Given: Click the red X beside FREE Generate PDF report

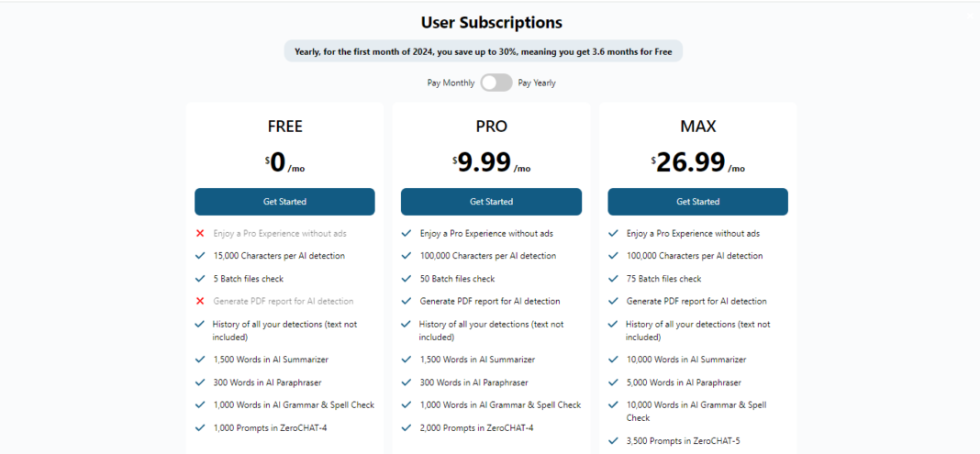Looking at the screenshot, I should pos(200,301).
